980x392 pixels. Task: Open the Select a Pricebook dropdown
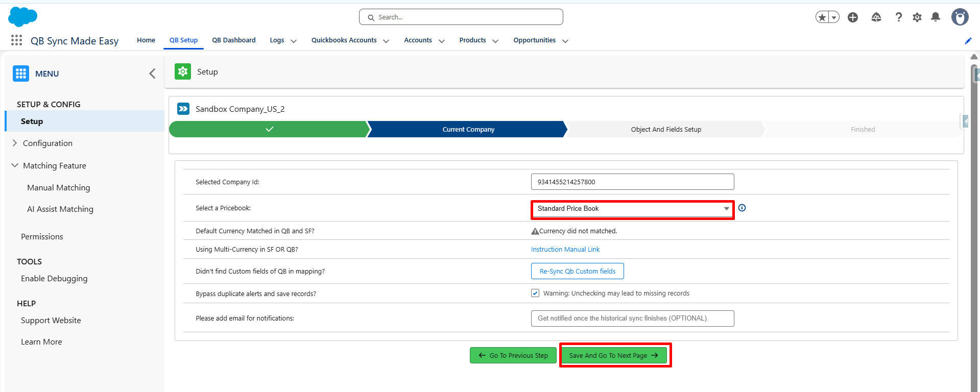click(x=633, y=209)
